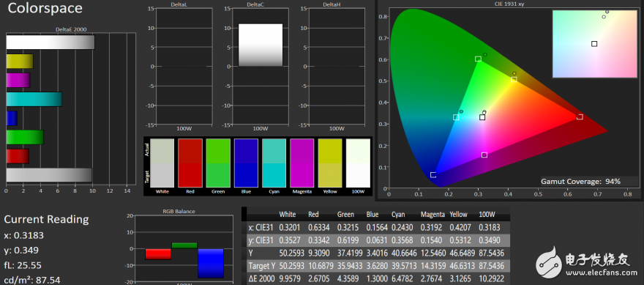This screenshot has width=644, height=285.
Task: Select the yellow DeltaE bar
Action: (20, 62)
